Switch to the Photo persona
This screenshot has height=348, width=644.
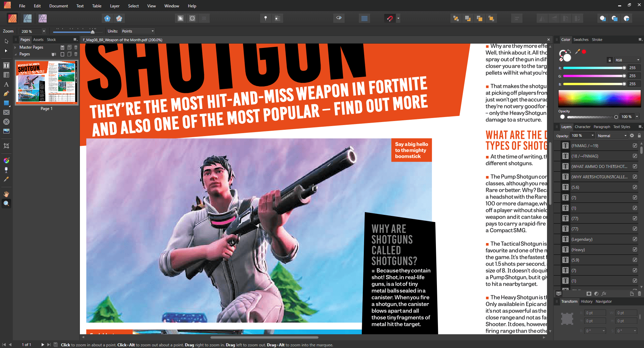coord(43,18)
